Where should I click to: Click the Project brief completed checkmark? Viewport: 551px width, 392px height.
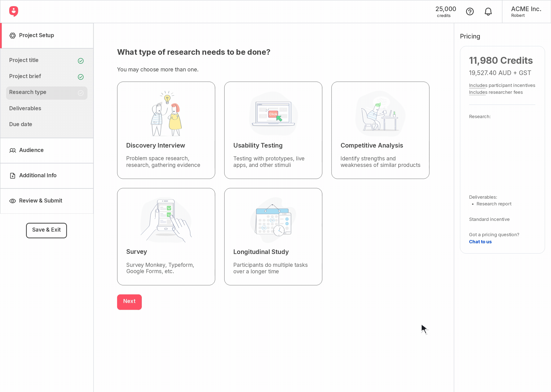(81, 77)
